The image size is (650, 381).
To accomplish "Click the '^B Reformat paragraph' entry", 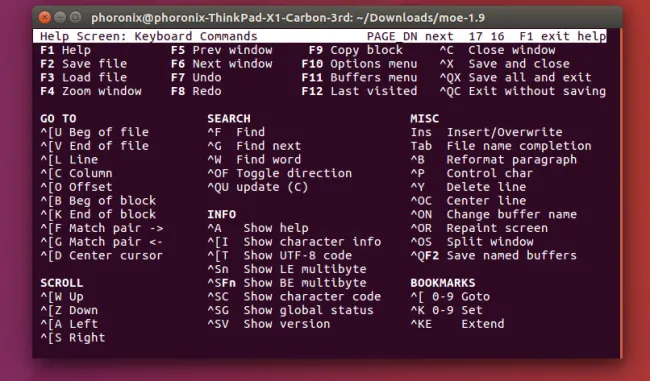I will pos(493,160).
